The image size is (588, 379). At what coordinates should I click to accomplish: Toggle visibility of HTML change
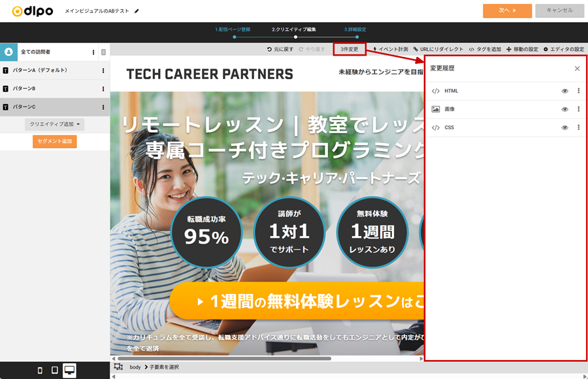coord(564,91)
